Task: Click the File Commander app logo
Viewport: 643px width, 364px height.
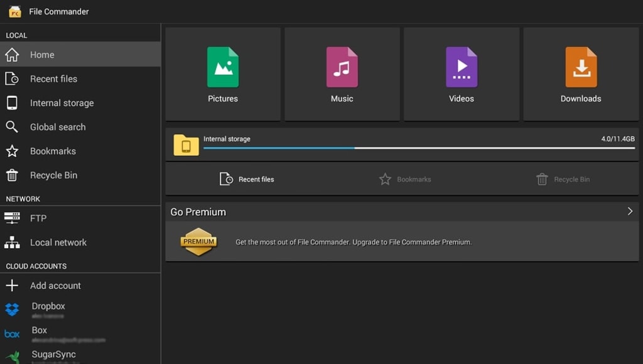Action: pos(14,11)
